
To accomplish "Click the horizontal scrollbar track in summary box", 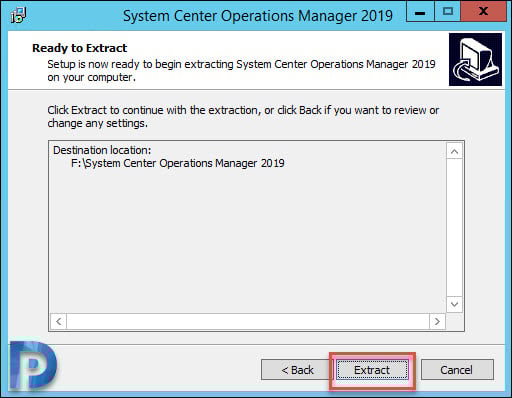I will (248, 321).
